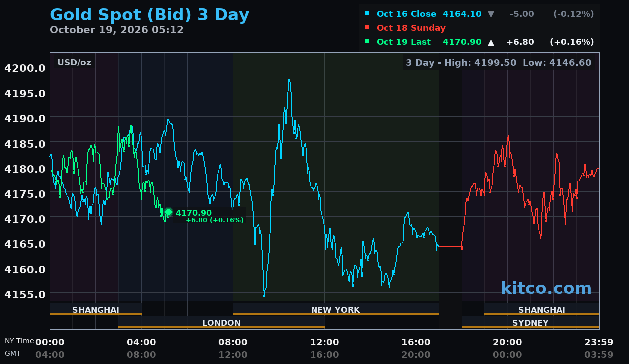
Task: Click the NY time 00:00 tick label
Action: pos(50,342)
